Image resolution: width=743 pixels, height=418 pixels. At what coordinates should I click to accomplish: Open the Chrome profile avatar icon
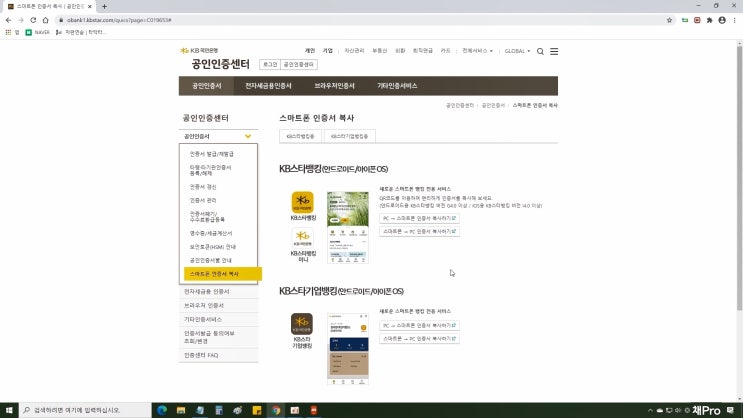coord(722,20)
